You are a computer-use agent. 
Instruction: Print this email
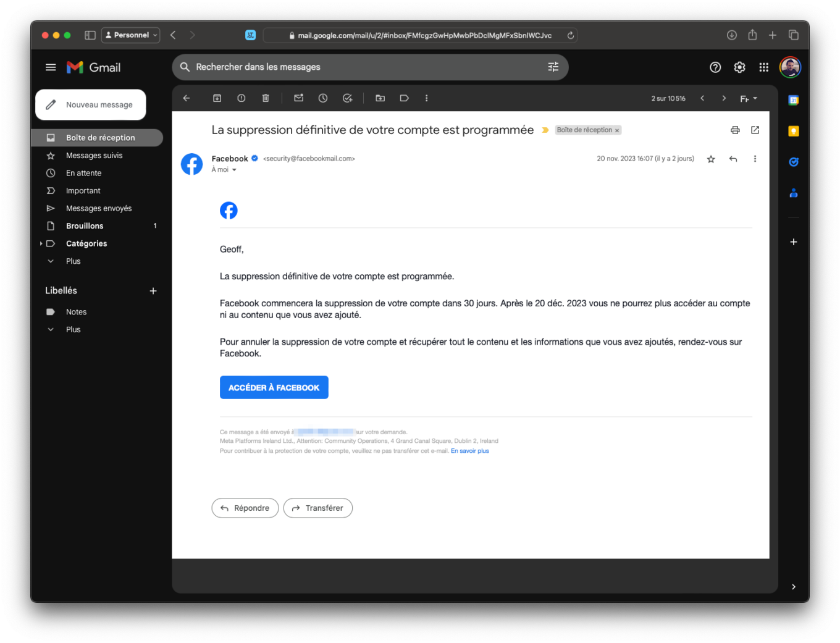click(x=735, y=130)
